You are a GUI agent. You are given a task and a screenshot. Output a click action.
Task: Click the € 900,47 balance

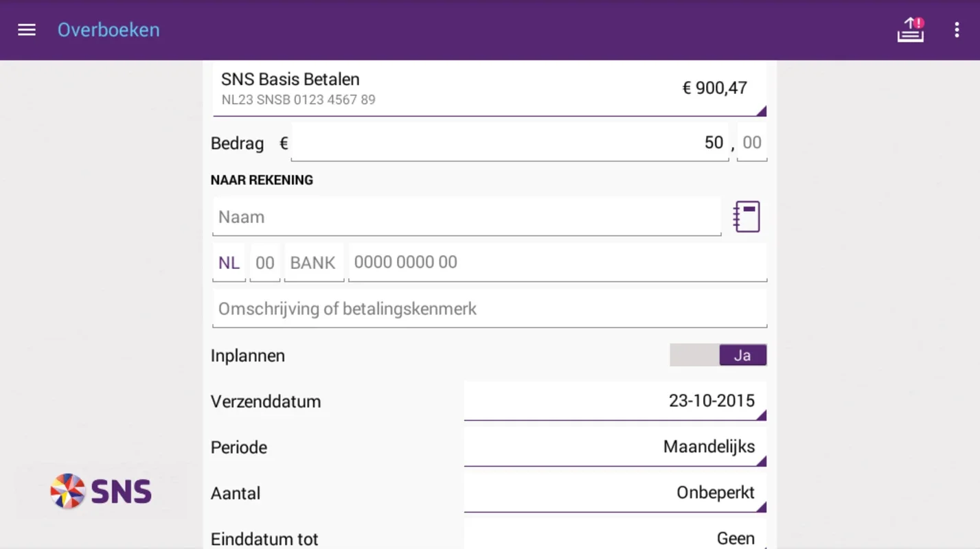(715, 88)
